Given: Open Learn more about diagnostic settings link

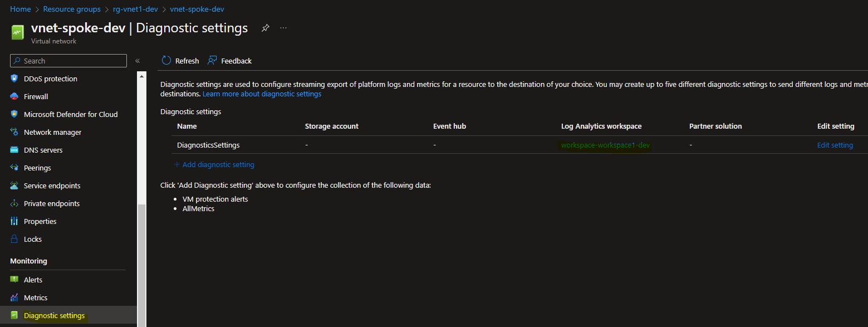Looking at the screenshot, I should (262, 94).
